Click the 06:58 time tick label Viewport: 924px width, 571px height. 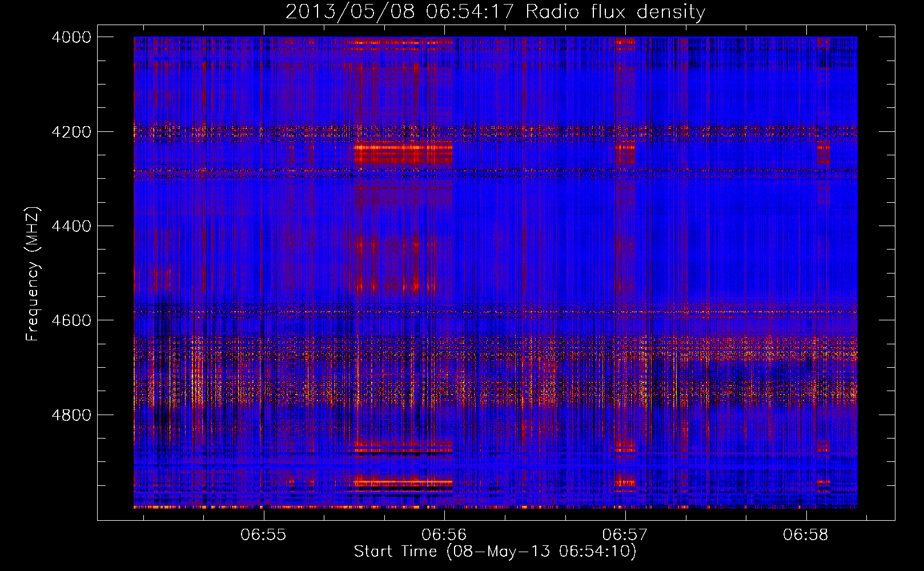(806, 535)
